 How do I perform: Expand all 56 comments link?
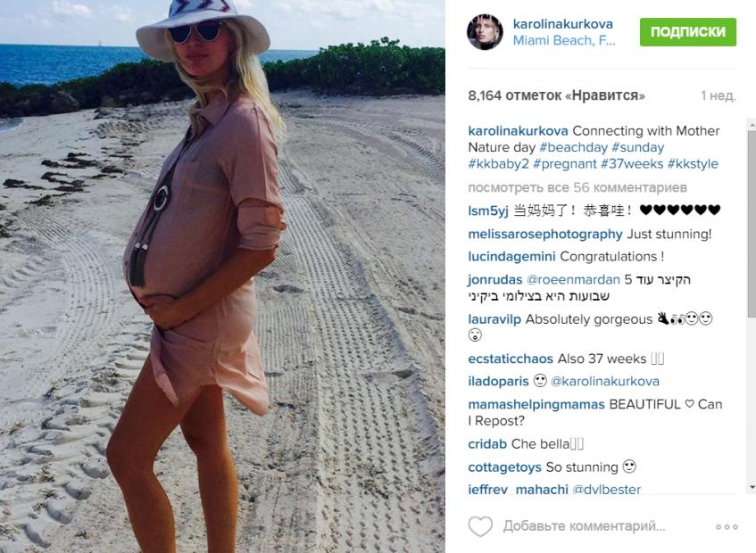click(577, 187)
